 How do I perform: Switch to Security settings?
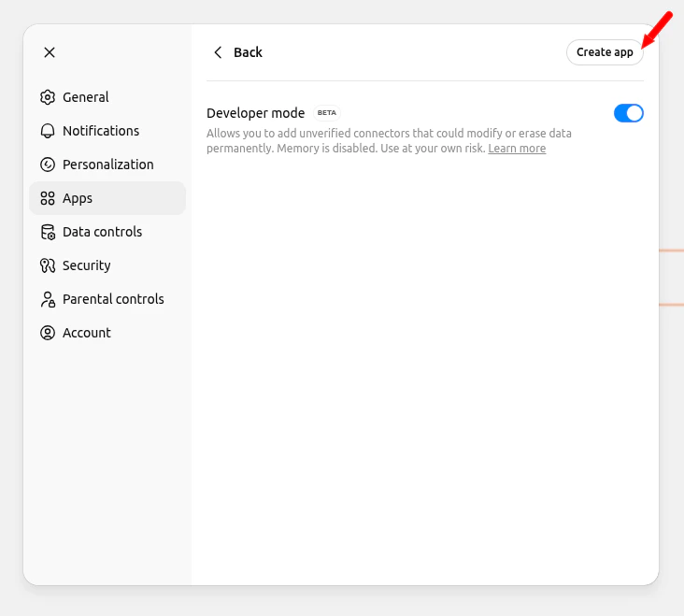point(107,265)
